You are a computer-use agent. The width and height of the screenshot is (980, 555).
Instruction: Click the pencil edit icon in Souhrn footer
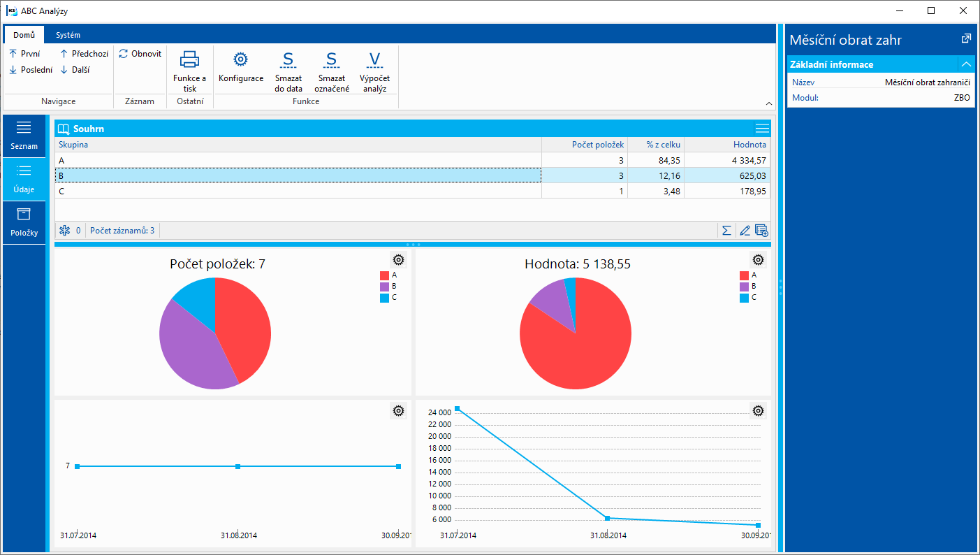tap(745, 230)
